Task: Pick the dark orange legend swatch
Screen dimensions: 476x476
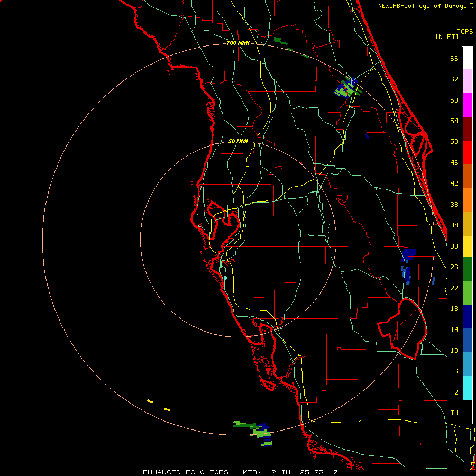Action: tap(467, 176)
